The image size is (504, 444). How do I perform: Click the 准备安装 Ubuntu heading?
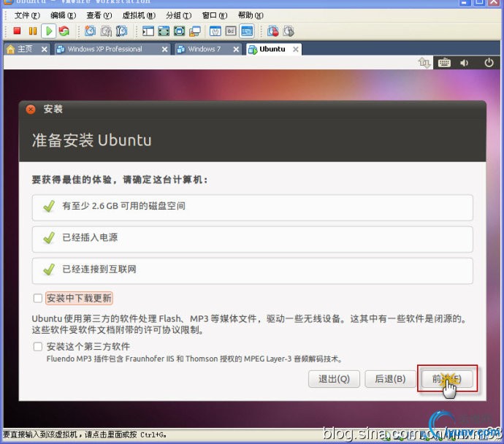click(x=91, y=140)
